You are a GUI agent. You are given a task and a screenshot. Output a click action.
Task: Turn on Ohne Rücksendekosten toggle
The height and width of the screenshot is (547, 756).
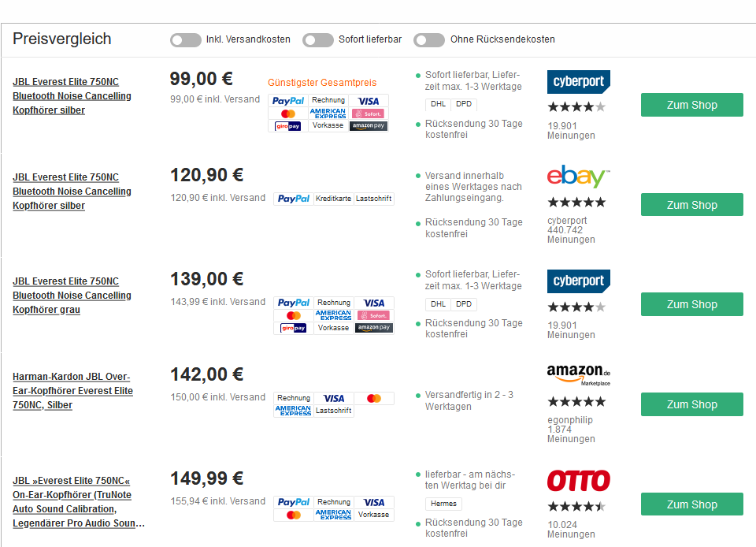point(429,39)
